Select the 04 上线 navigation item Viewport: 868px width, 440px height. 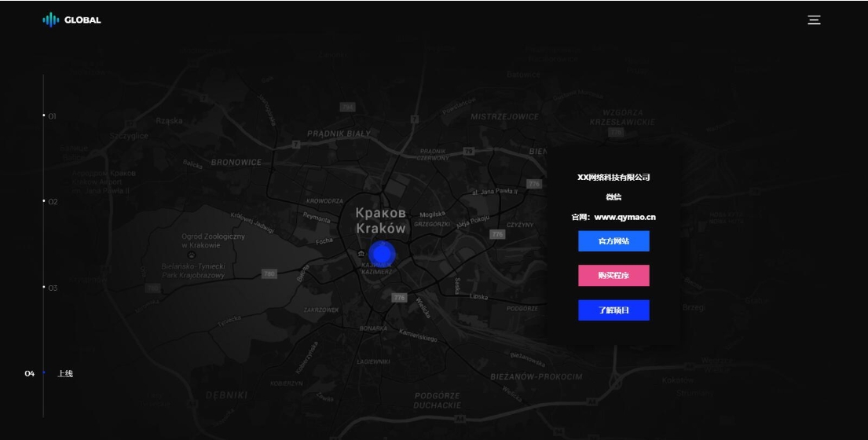(x=64, y=373)
